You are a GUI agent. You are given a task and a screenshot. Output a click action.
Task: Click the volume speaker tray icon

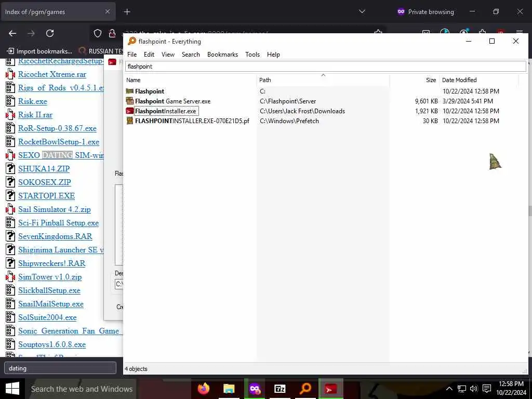click(474, 389)
